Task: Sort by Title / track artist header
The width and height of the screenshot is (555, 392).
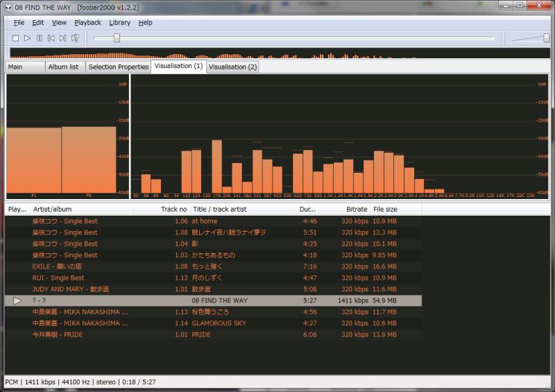Action: 241,210
